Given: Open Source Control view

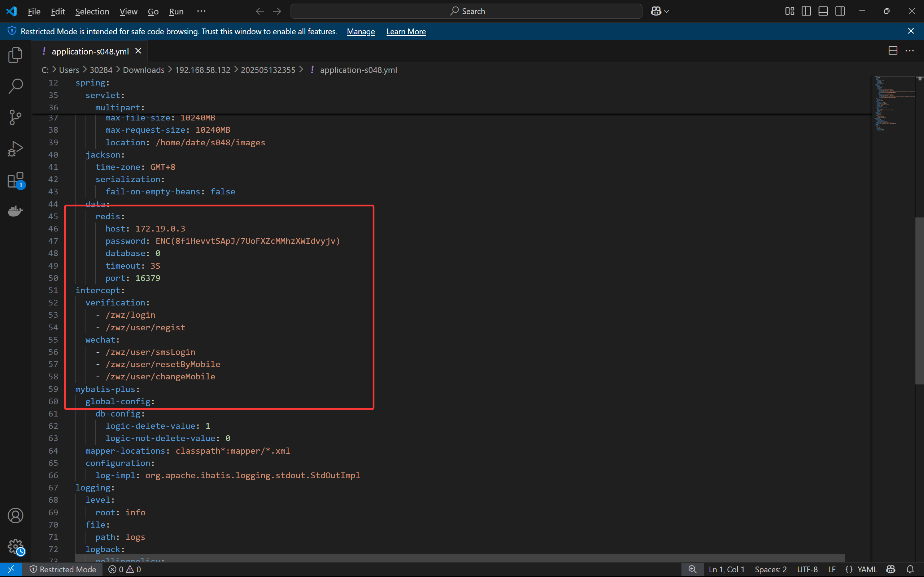Looking at the screenshot, I should tap(15, 117).
